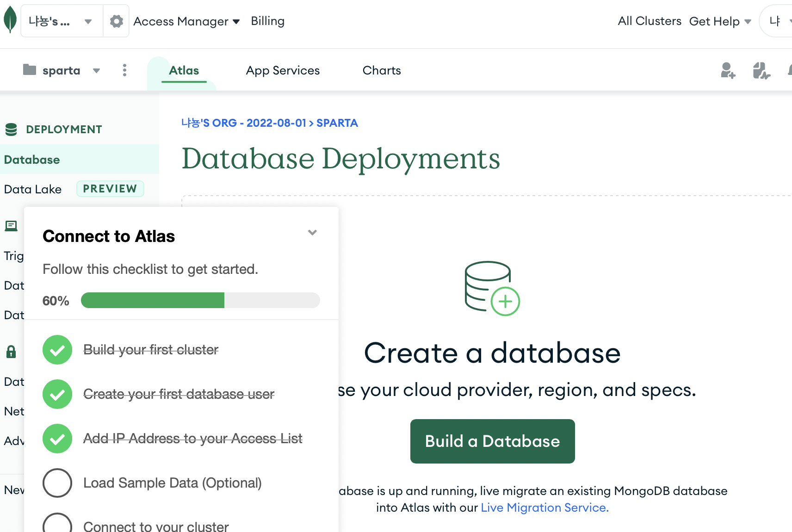This screenshot has height=532, width=792.
Task: Toggle the Add IP Address checkmark
Action: click(x=57, y=439)
